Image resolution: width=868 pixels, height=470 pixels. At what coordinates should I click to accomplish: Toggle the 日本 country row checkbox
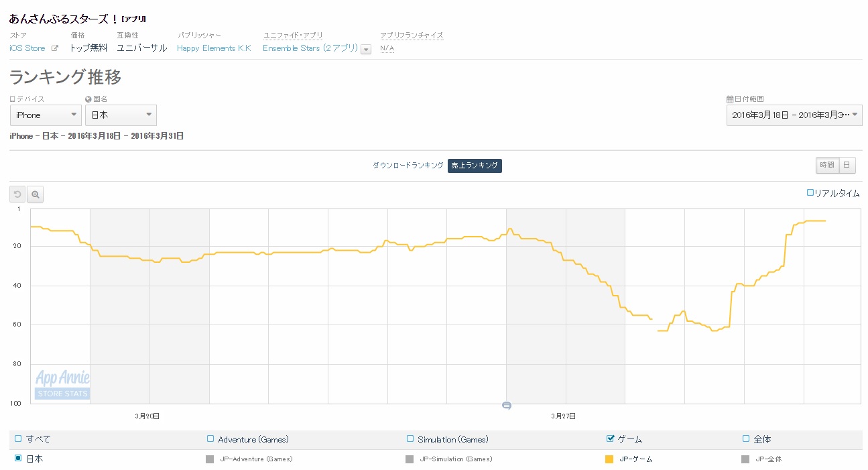pyautogui.click(x=18, y=459)
